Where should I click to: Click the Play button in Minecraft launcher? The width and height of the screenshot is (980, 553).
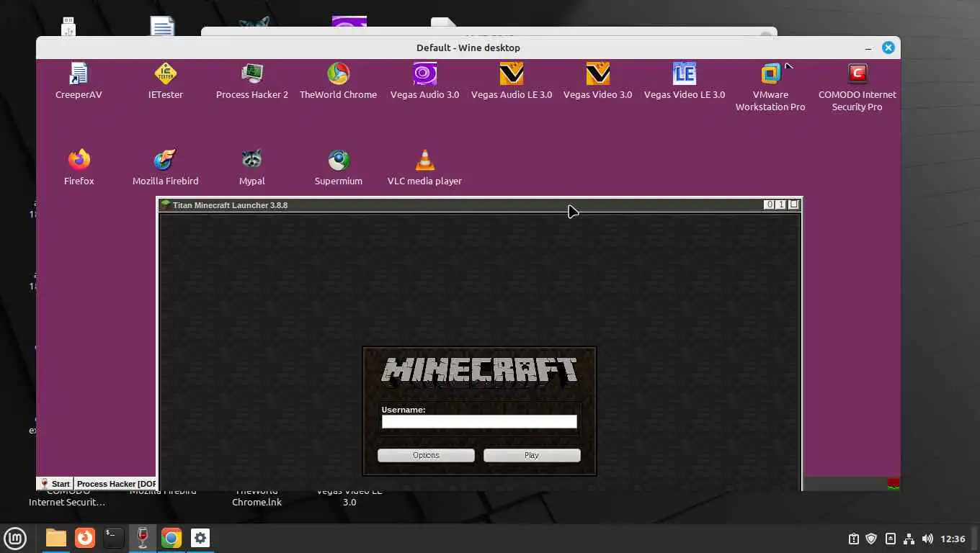click(532, 455)
